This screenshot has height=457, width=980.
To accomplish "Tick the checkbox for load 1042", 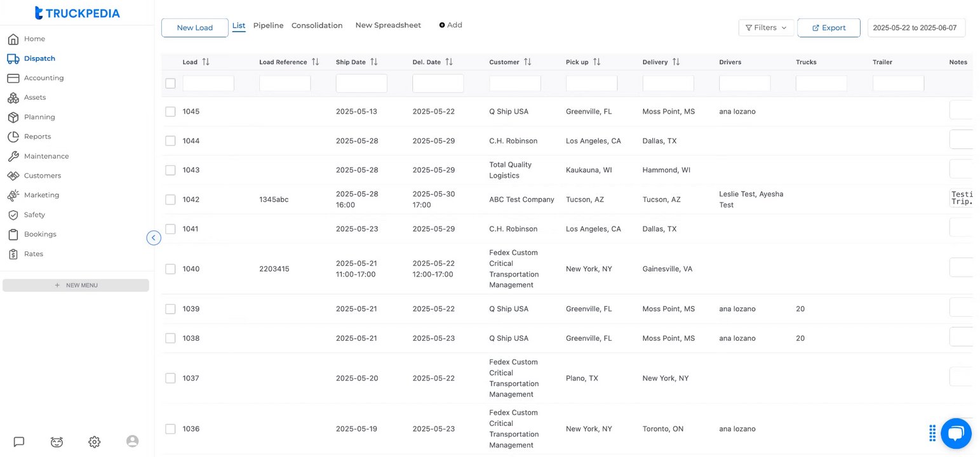I will [x=170, y=199].
